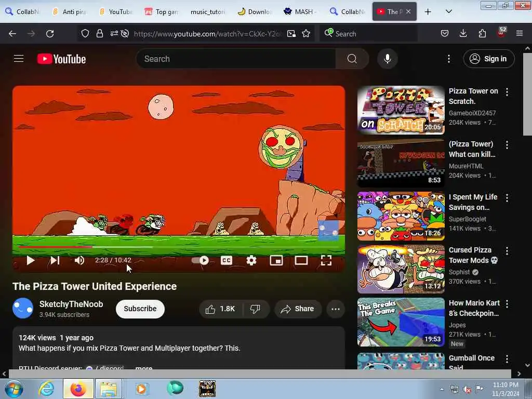
Task: Open options for How Mario Kart video
Action: (x=507, y=304)
